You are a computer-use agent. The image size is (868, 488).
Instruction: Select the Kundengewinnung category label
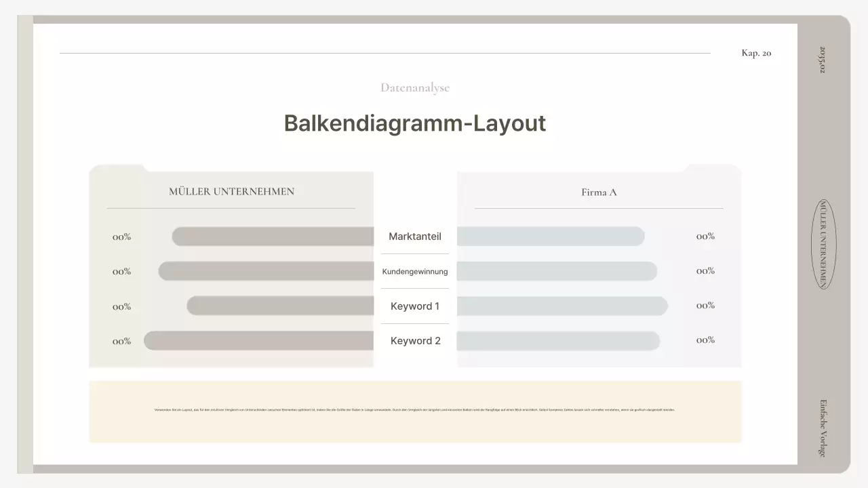(x=415, y=271)
